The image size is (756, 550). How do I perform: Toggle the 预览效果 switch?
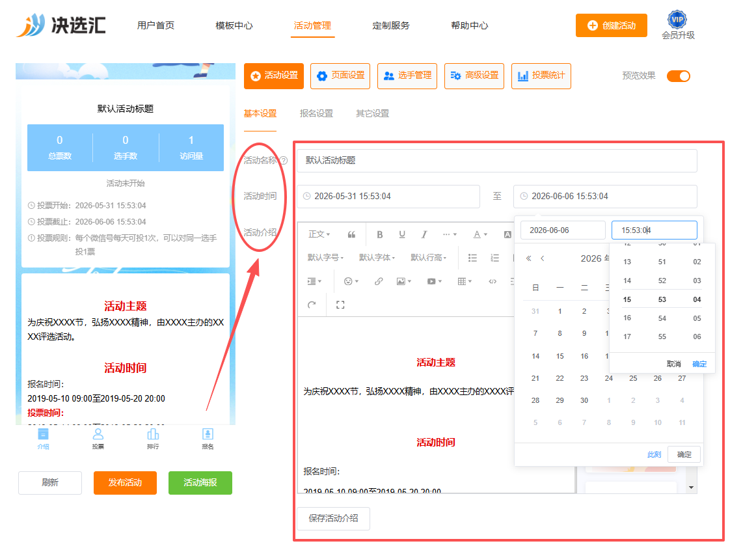click(x=679, y=76)
